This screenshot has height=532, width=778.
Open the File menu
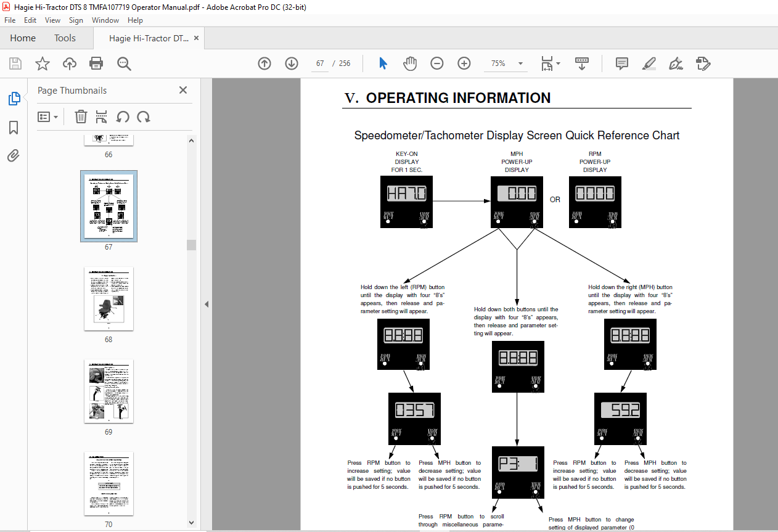tap(10, 20)
